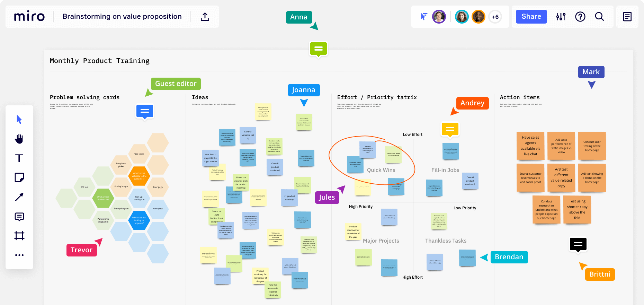Screen dimensions: 644x305
Task: Show the +6 additional collaborators
Action: pos(495,17)
